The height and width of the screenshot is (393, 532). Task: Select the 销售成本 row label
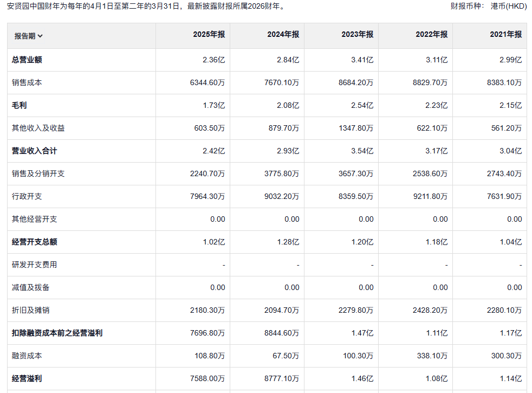tap(27, 82)
